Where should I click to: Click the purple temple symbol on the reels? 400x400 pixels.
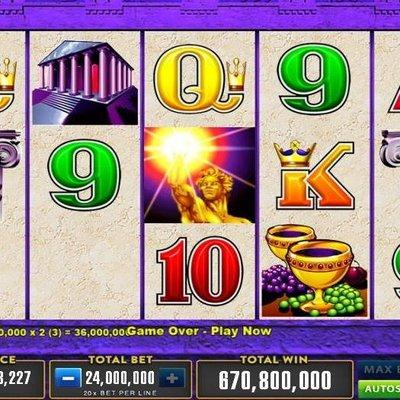pos(85,83)
